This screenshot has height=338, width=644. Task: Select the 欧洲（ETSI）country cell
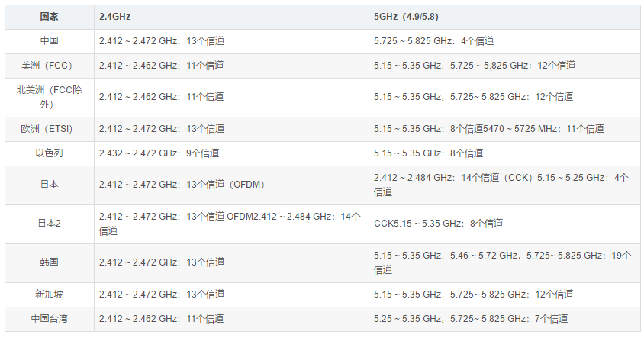click(50, 129)
